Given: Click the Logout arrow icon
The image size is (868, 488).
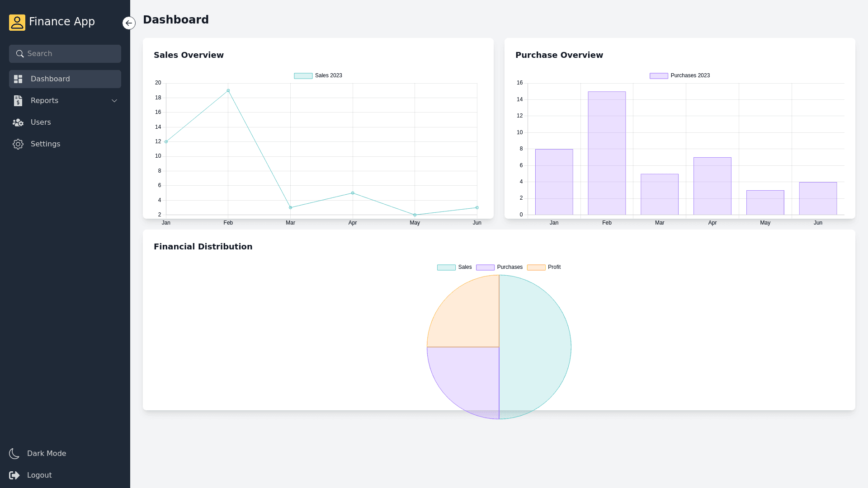Looking at the screenshot, I should 14,475.
